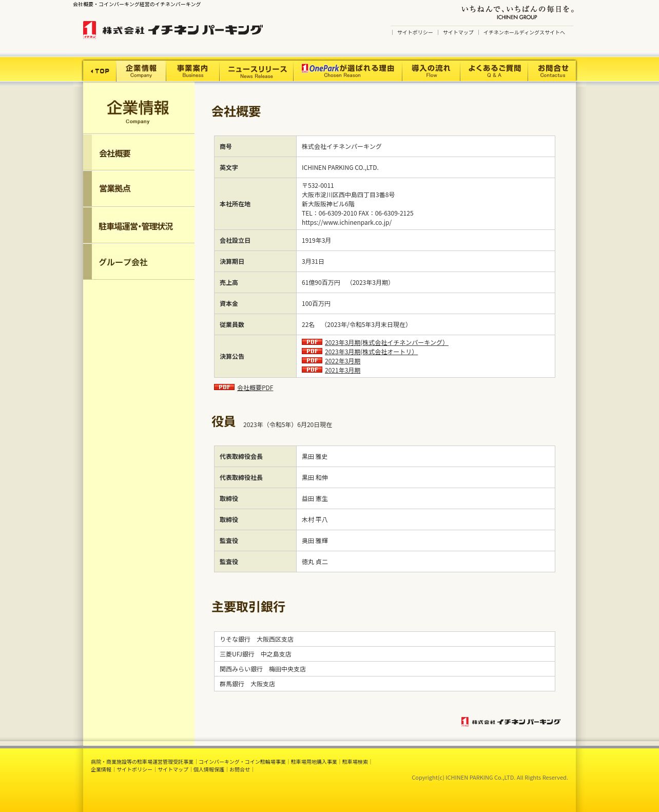This screenshot has width=659, height=812.
Task: Select グループ会社 in the sidebar
Action: point(139,262)
